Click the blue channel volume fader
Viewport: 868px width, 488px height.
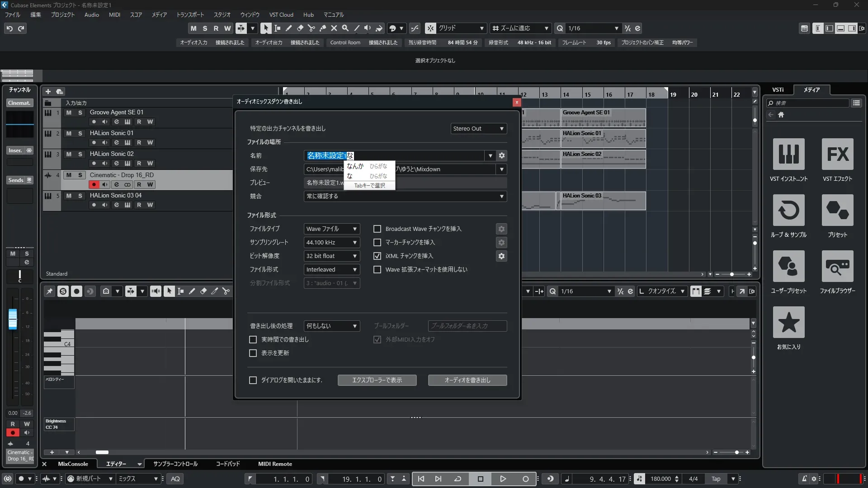click(13, 319)
